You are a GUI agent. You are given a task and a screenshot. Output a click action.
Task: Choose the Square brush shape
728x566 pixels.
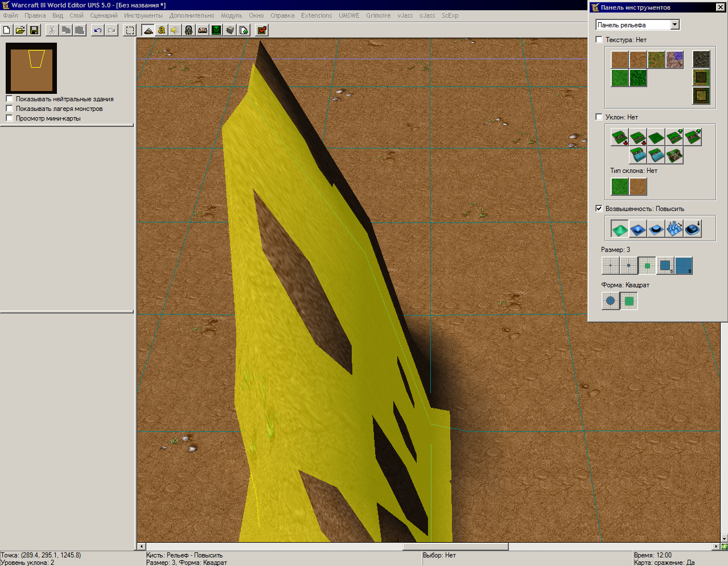[628, 301]
